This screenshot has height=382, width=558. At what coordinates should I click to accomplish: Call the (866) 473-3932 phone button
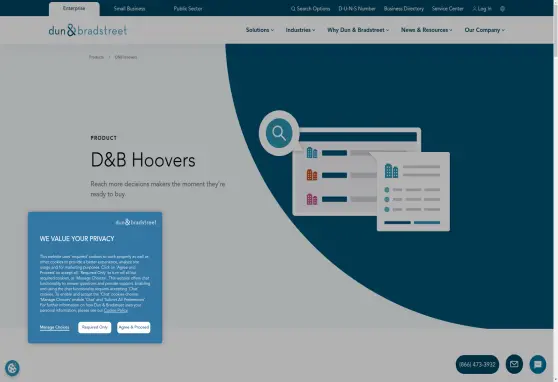(477, 365)
